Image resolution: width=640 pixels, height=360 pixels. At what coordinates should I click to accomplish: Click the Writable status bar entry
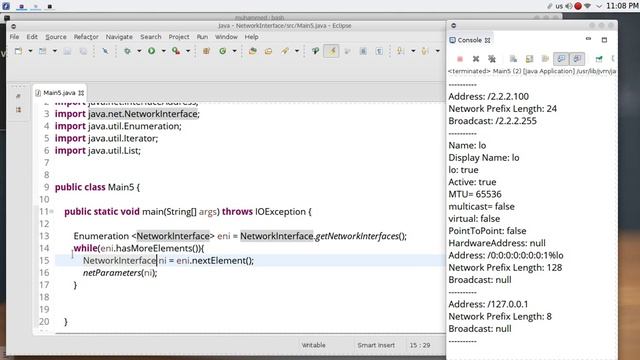pyautogui.click(x=313, y=345)
